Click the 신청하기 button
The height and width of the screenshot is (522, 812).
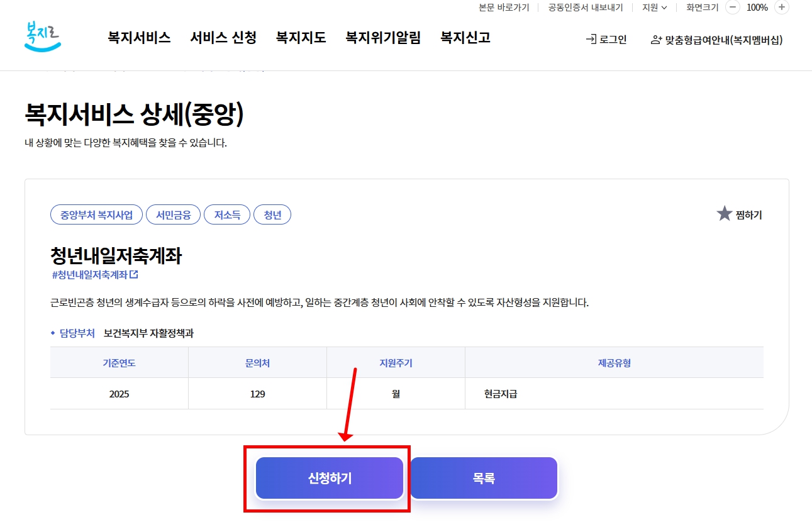[x=330, y=479]
